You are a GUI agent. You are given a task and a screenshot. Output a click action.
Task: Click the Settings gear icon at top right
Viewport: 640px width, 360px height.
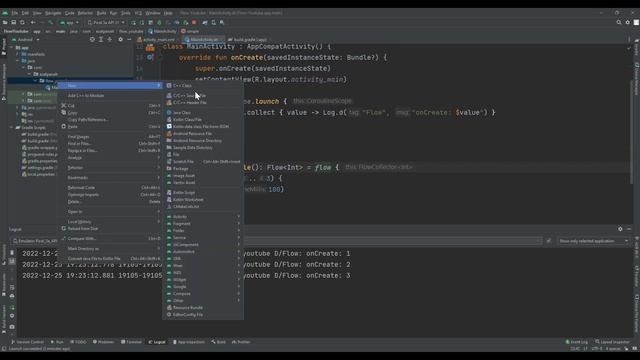[628, 22]
